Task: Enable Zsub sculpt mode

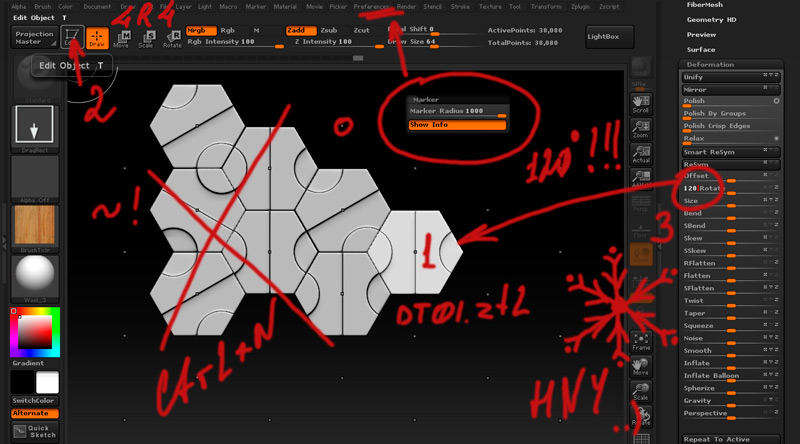Action: [x=329, y=31]
